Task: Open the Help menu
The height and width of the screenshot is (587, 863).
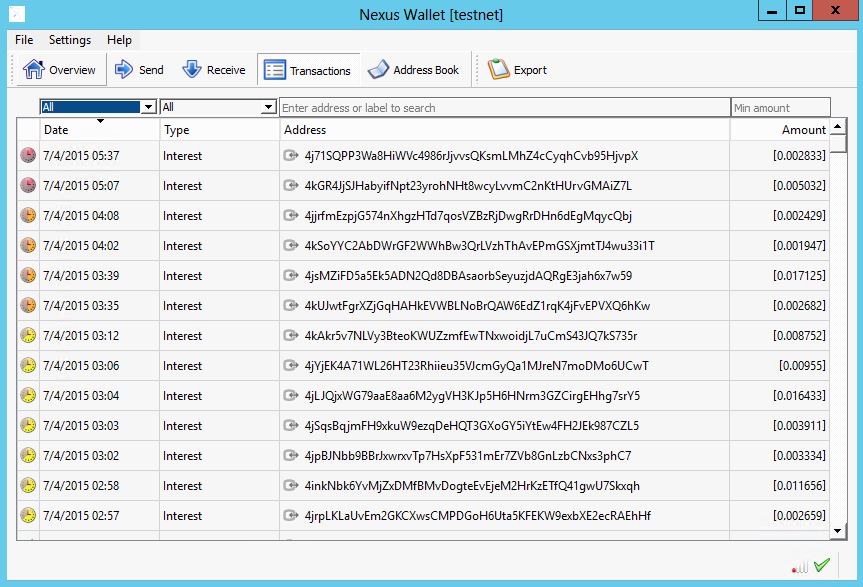Action: click(x=119, y=40)
